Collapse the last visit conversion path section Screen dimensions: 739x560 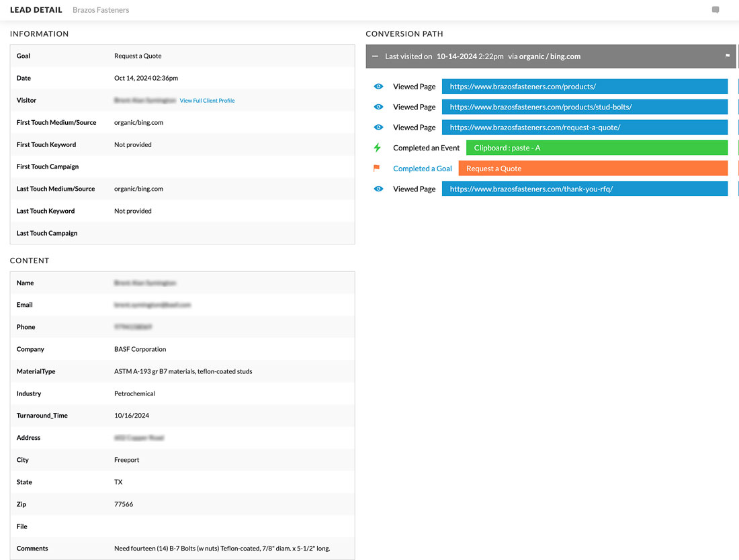(375, 56)
